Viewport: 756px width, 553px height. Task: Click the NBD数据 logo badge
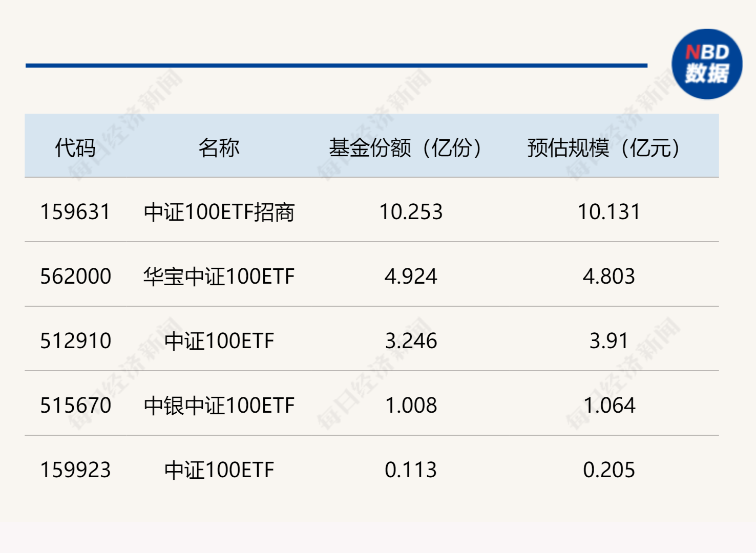(707, 64)
